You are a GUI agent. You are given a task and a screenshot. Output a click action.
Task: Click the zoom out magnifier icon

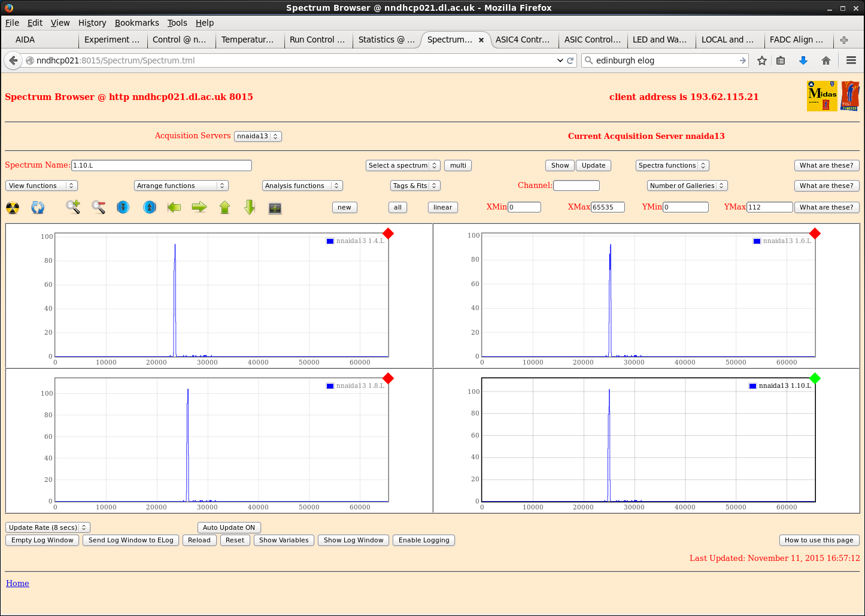pyautogui.click(x=99, y=207)
